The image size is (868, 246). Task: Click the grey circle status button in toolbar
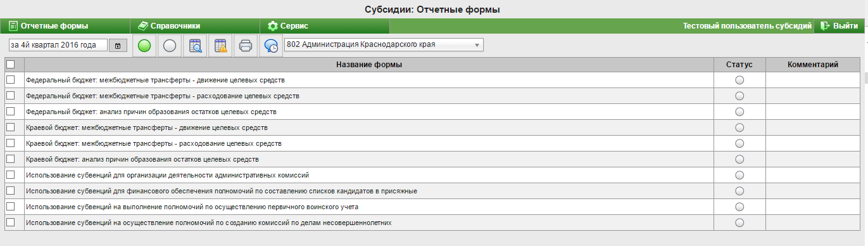[x=170, y=46]
